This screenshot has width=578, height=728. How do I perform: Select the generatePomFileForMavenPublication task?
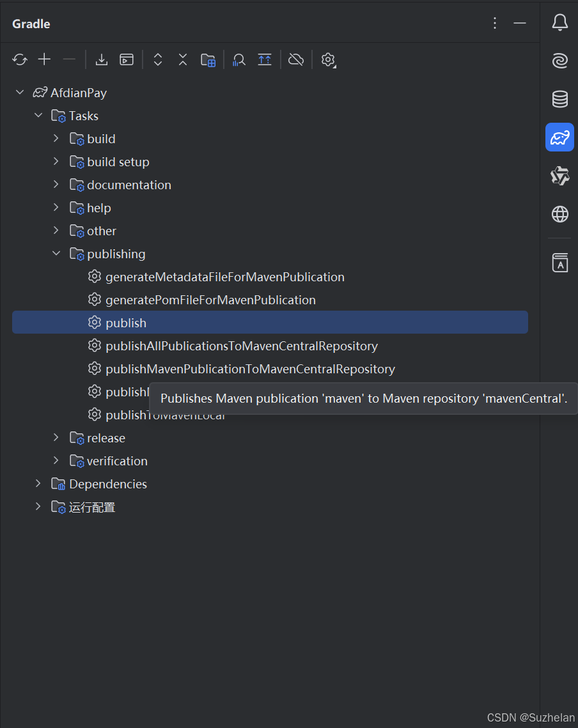[x=210, y=299]
